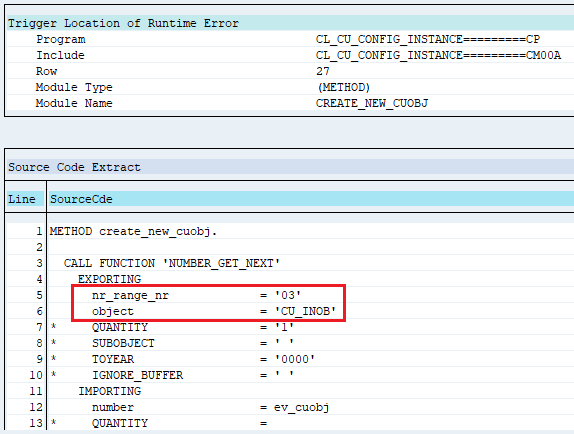Click the value '0000' on line 9
This screenshot has width=574, height=434.
click(x=295, y=359)
